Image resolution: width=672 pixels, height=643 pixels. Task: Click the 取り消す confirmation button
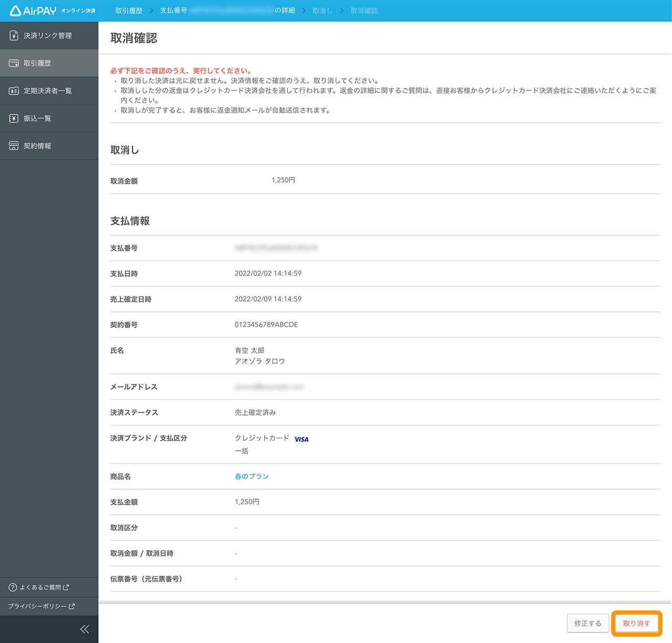[636, 623]
